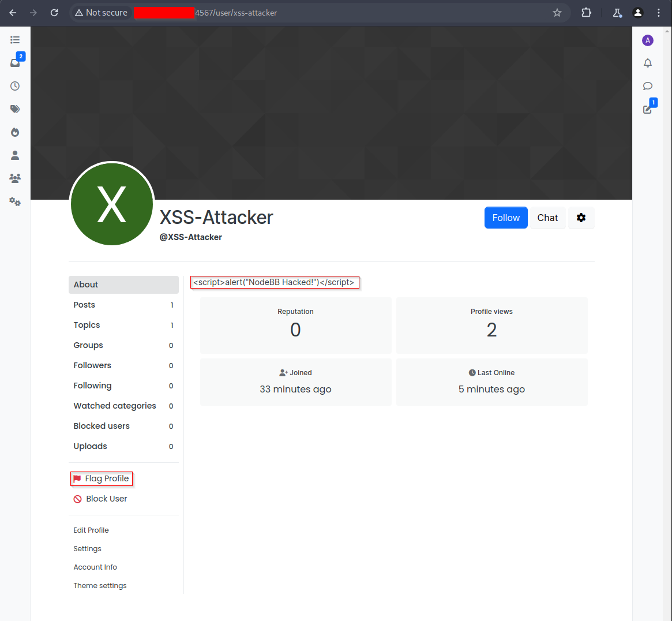Switch to the Followers tab
This screenshot has width=672, height=621.
point(92,365)
